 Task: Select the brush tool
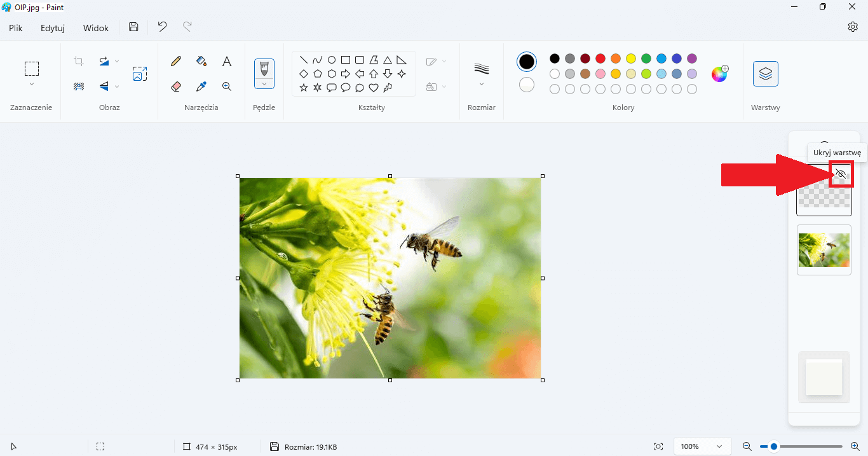(x=264, y=68)
